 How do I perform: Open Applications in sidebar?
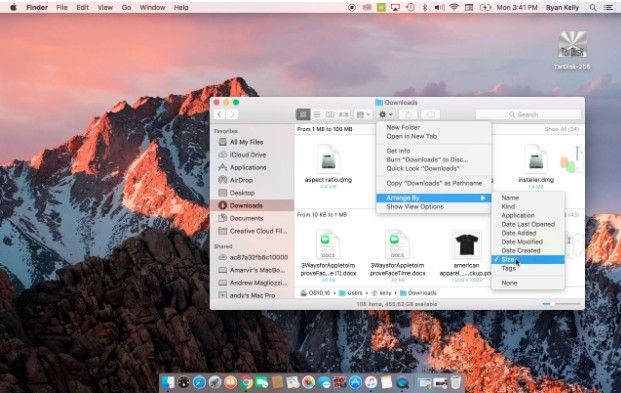[x=248, y=167]
